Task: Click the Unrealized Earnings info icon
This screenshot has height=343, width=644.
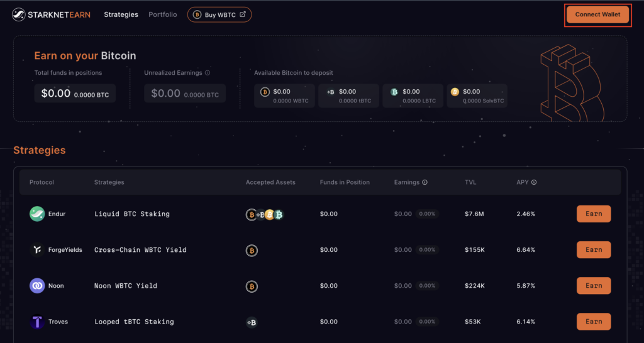Action: click(x=208, y=73)
